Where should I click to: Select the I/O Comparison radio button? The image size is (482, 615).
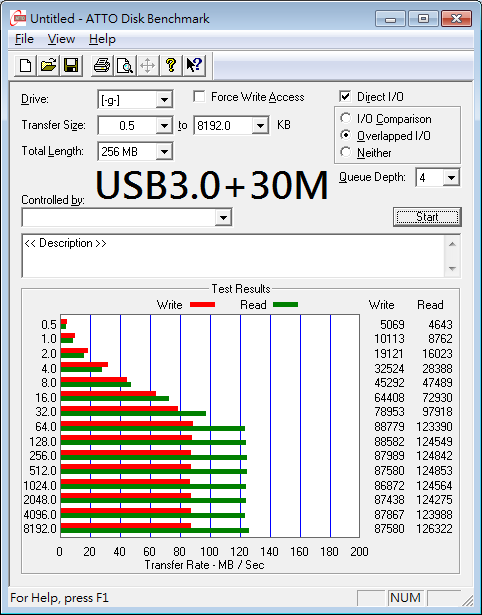click(x=346, y=118)
